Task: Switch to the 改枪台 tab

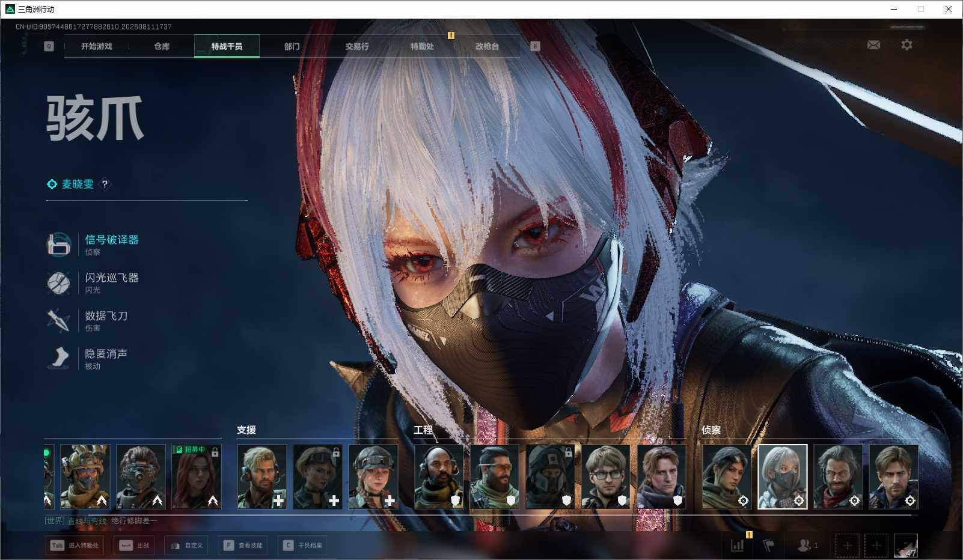Action: 487,46
